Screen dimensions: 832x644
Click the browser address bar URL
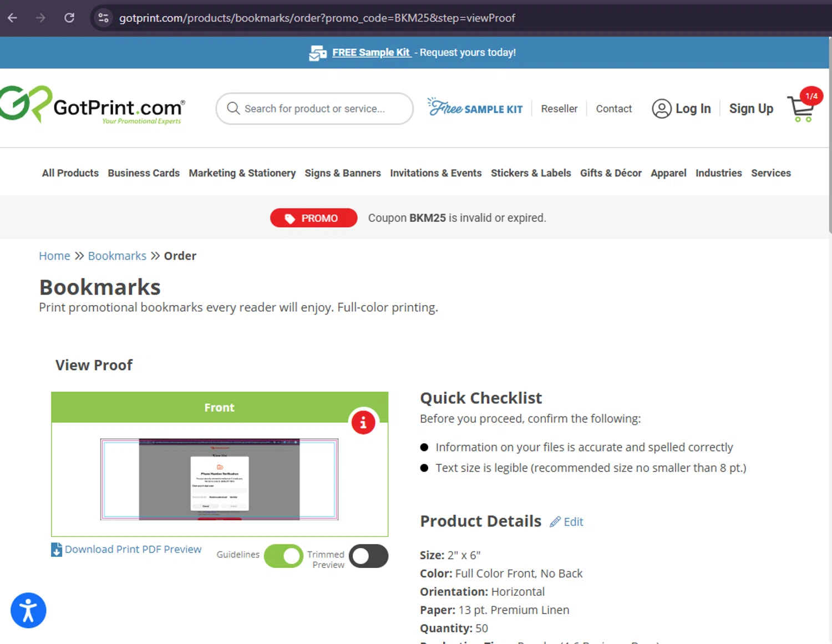317,18
